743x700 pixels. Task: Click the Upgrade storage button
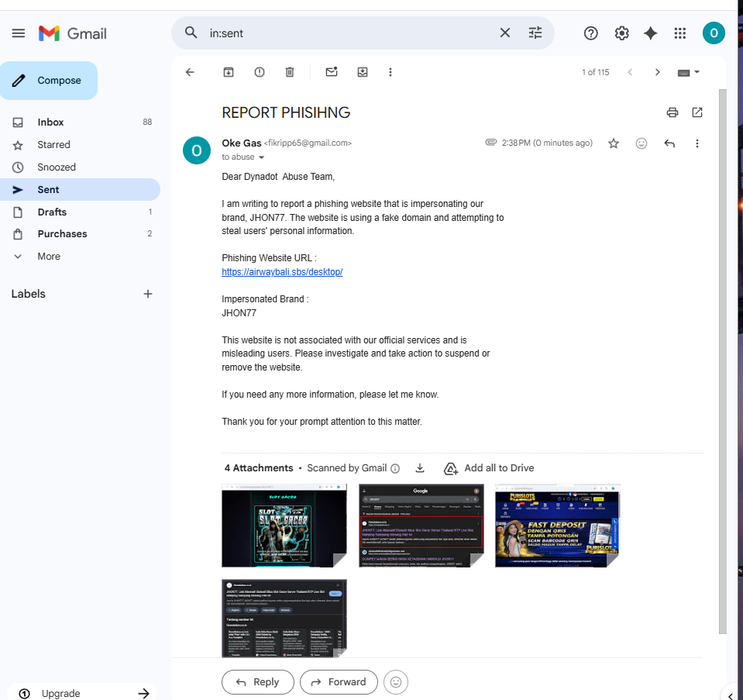(x=83, y=693)
